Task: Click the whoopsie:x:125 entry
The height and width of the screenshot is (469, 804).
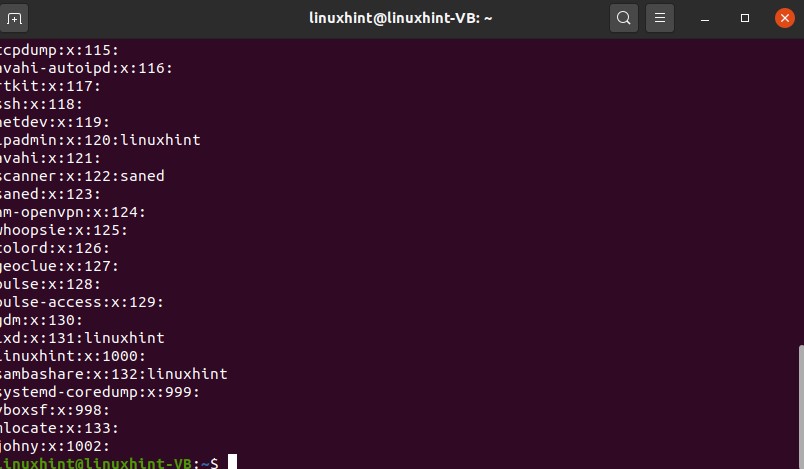Action: [65, 230]
